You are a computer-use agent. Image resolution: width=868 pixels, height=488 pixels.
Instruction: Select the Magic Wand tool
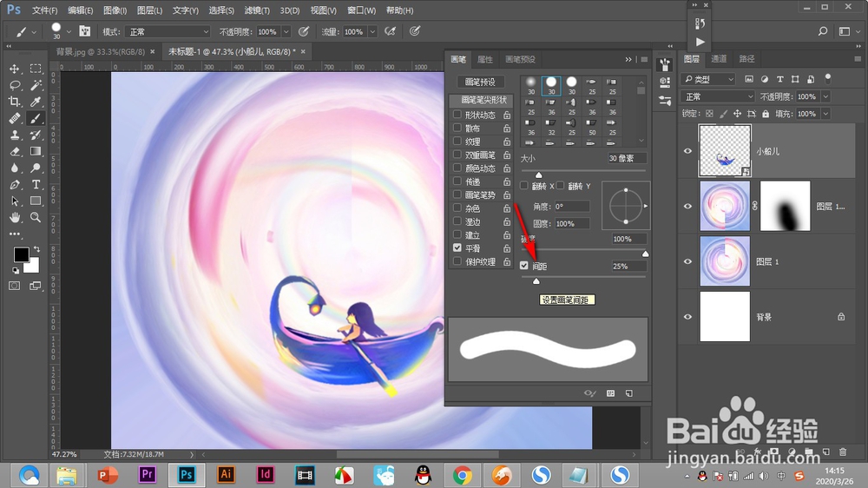(x=36, y=85)
